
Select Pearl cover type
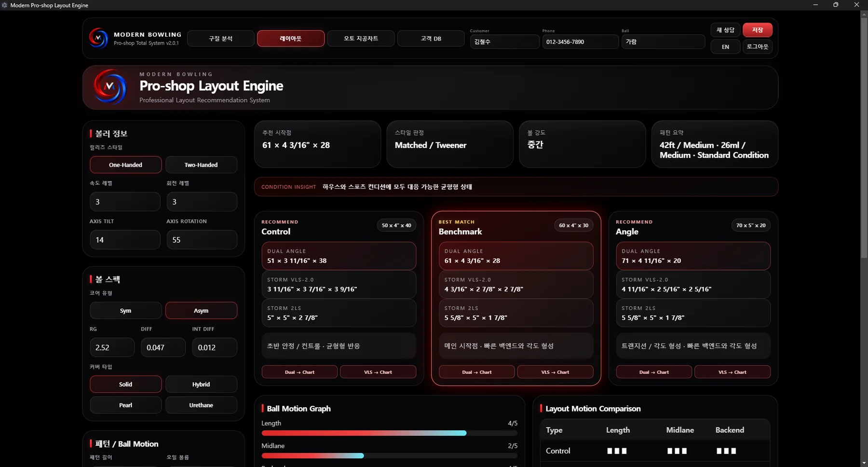[x=125, y=405]
